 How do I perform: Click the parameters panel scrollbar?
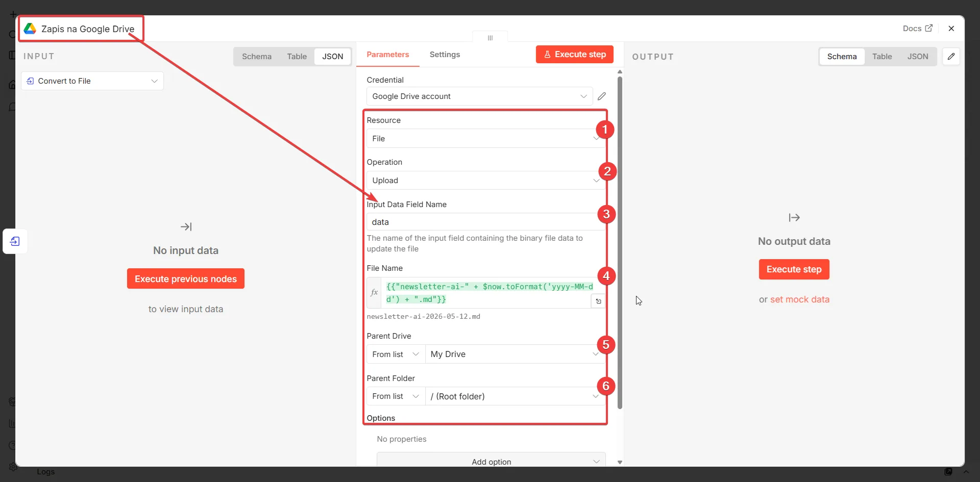click(x=620, y=242)
